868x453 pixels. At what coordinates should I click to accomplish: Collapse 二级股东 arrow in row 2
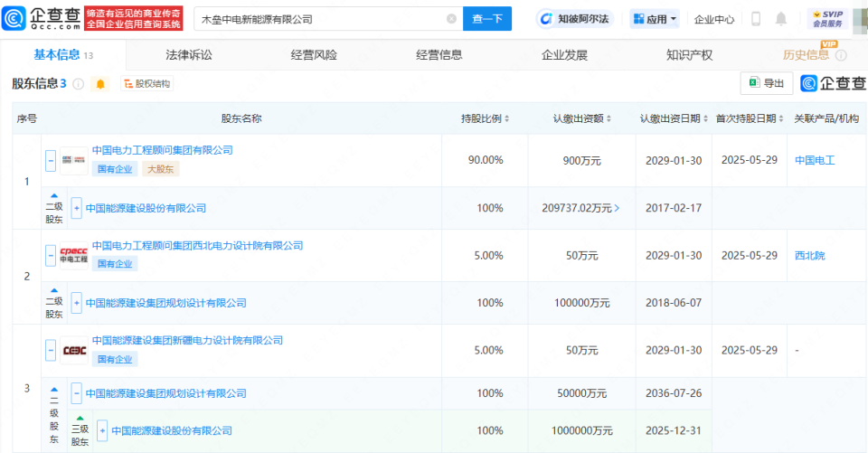(53, 290)
